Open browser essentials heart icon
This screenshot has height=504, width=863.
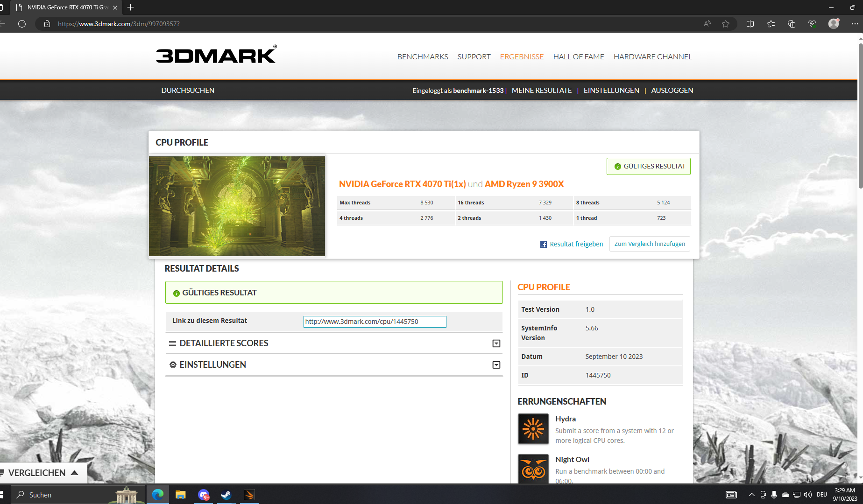(x=813, y=24)
